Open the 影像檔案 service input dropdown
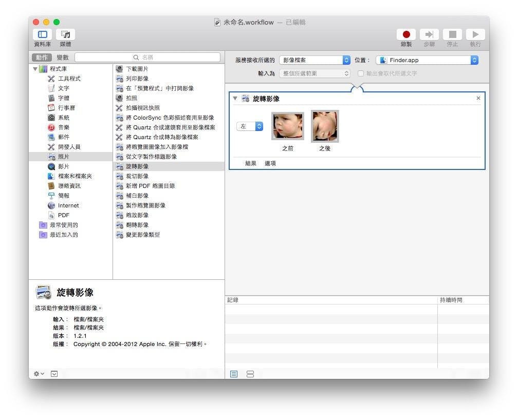518x420 pixels. tap(314, 60)
